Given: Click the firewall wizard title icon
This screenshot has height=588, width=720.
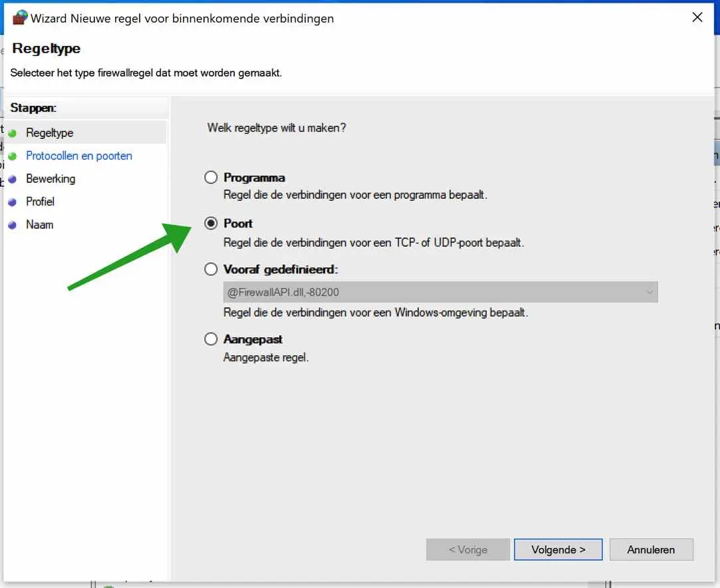Looking at the screenshot, I should [20, 17].
